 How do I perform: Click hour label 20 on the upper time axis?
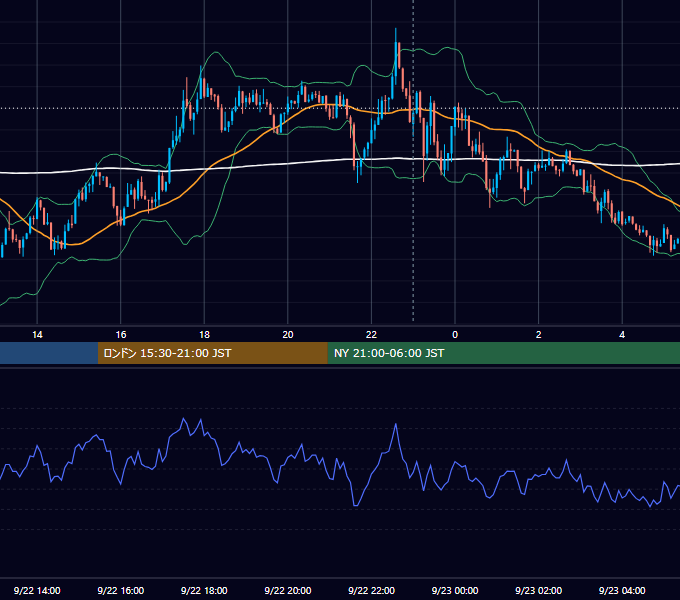click(x=288, y=335)
